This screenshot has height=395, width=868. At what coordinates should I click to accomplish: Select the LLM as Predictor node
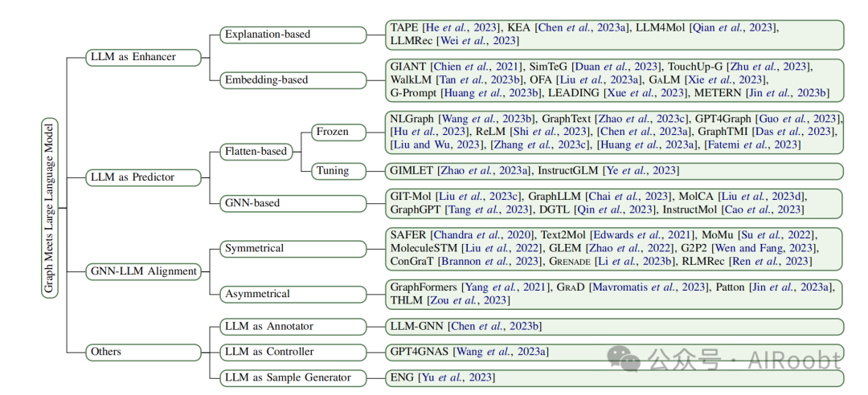pyautogui.click(x=142, y=177)
